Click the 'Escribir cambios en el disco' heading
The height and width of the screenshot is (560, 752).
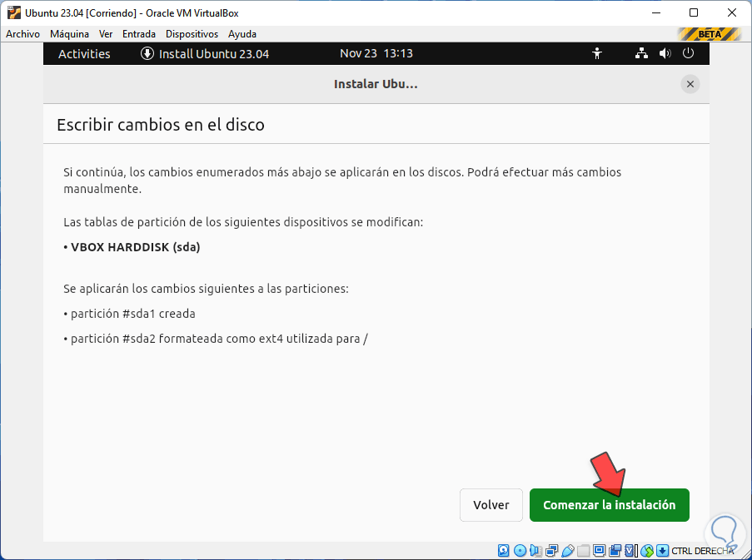[161, 125]
